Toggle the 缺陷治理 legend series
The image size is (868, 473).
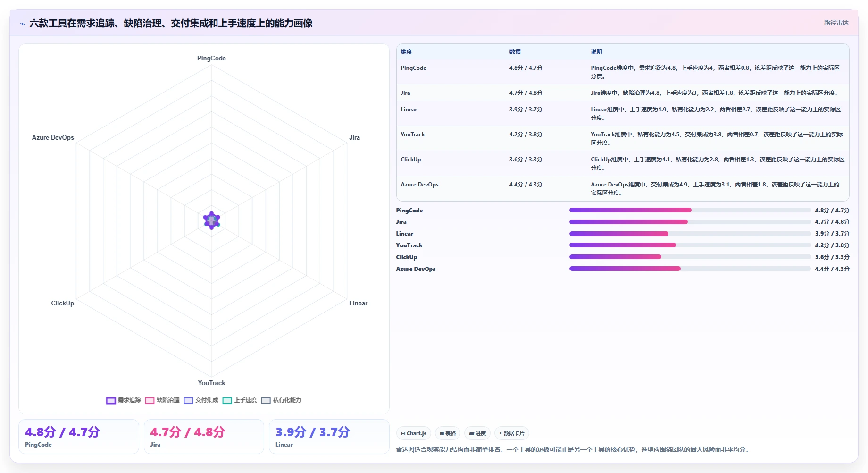[162, 400]
